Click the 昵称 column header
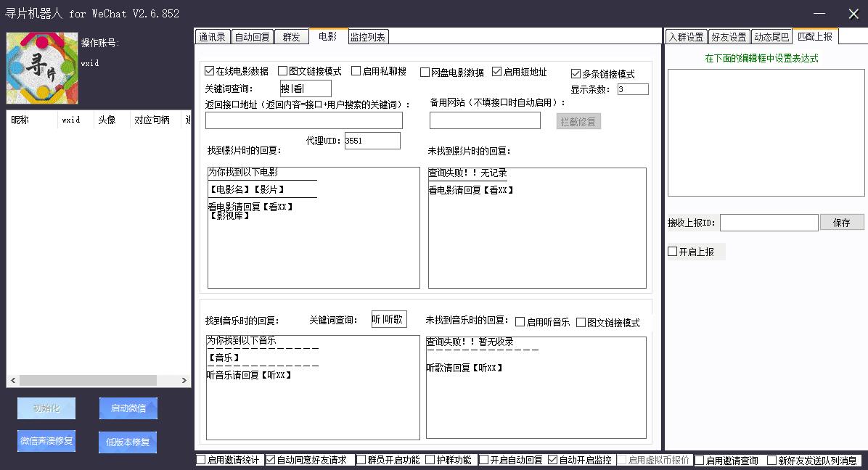This screenshot has width=868, height=470. click(31, 120)
